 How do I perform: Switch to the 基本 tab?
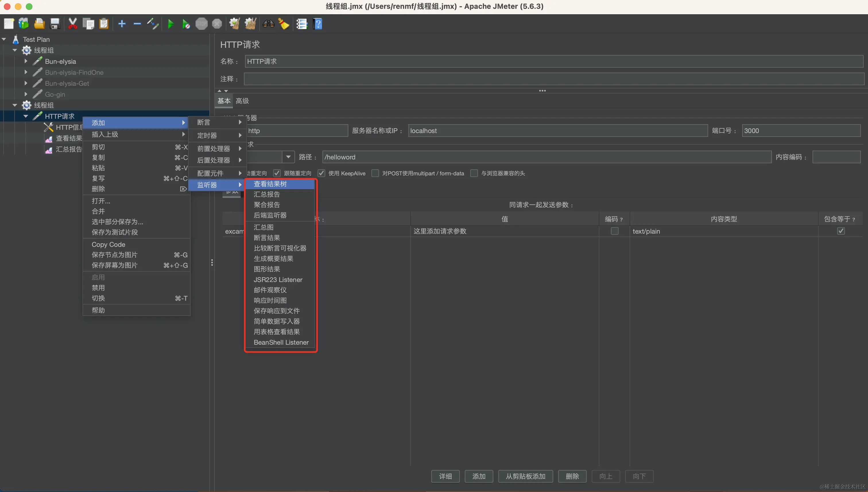(224, 101)
